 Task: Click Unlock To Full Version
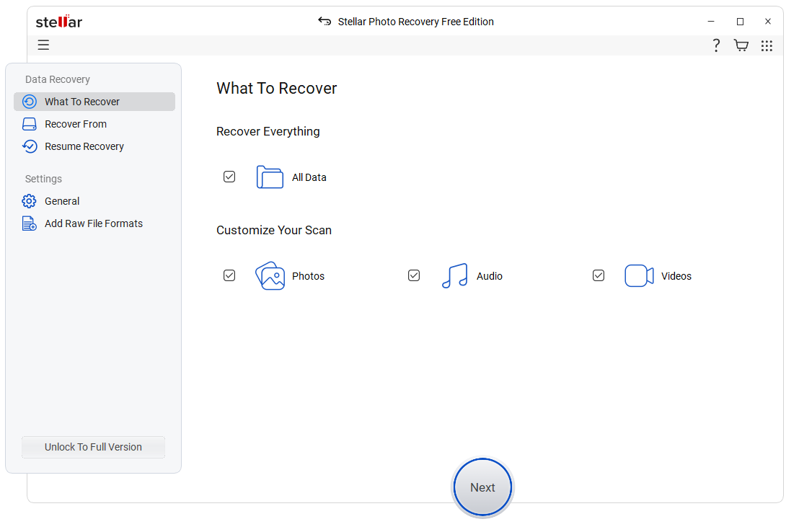click(92, 447)
